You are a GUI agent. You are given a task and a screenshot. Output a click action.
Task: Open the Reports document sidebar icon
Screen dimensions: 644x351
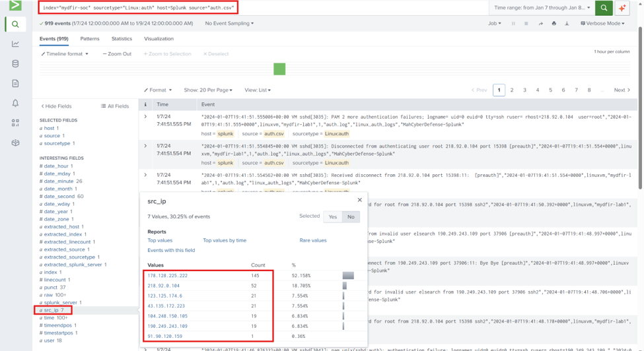(x=15, y=83)
